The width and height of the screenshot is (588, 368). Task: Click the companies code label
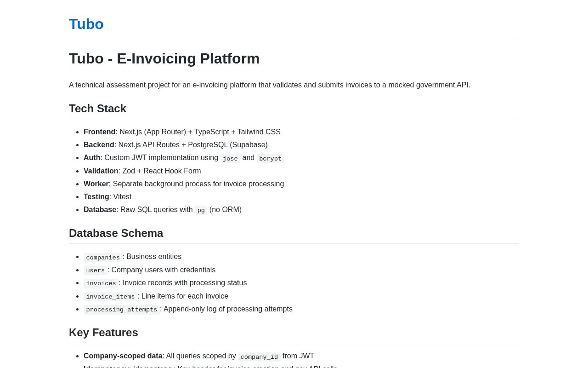(x=103, y=258)
